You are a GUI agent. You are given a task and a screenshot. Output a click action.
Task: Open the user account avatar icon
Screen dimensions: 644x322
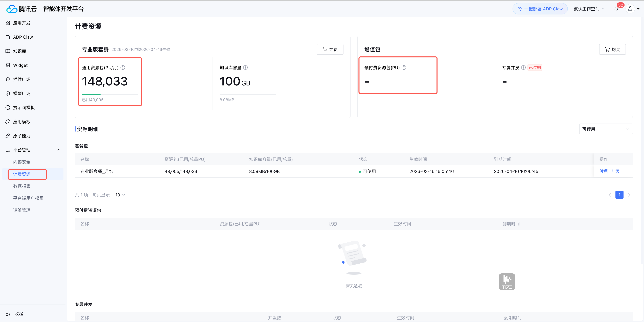click(630, 9)
